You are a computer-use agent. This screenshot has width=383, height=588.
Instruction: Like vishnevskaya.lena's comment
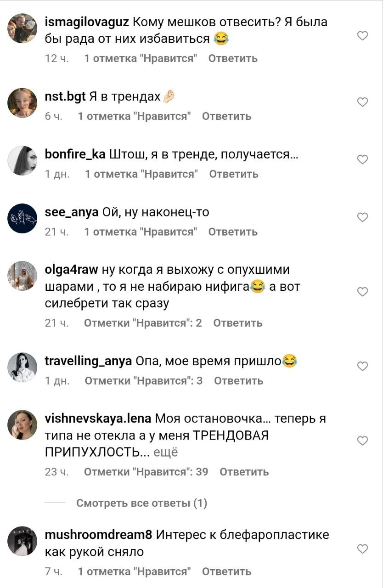coord(363,441)
